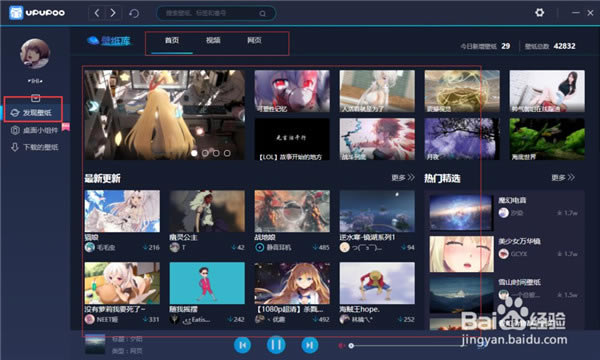Refresh the page with the reload icon
The height and width of the screenshot is (360, 600).
(x=134, y=13)
